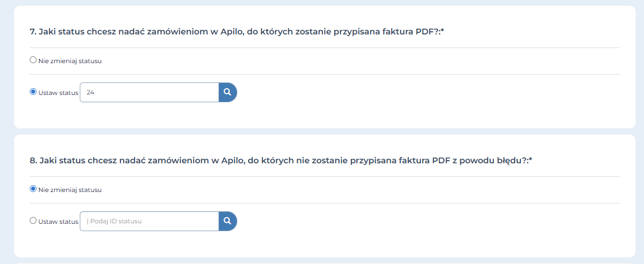Choose 'Nie zmieniaj statusu' radio in question 8
The height and width of the screenshot is (264, 644).
pyautogui.click(x=33, y=189)
